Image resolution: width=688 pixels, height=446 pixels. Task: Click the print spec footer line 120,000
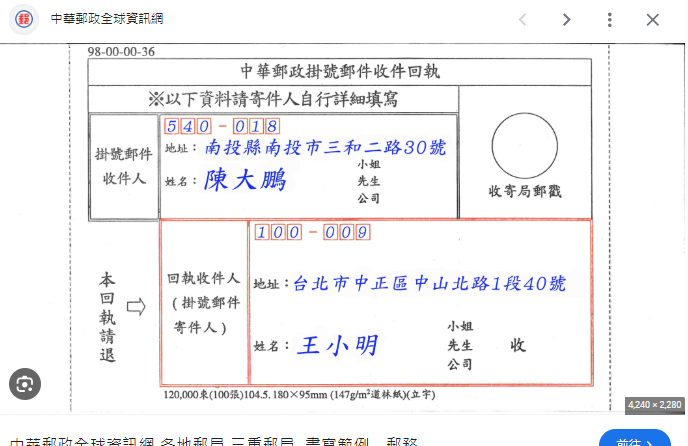(299, 395)
